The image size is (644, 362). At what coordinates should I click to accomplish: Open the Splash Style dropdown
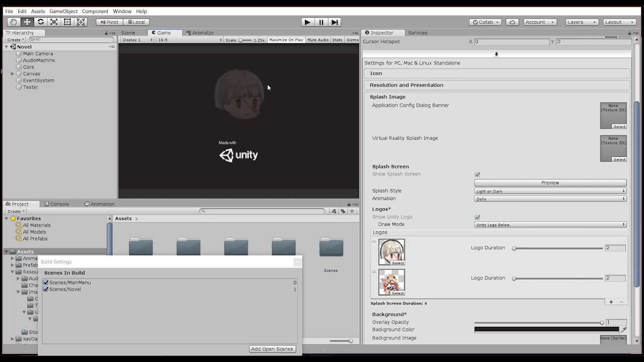pyautogui.click(x=550, y=191)
